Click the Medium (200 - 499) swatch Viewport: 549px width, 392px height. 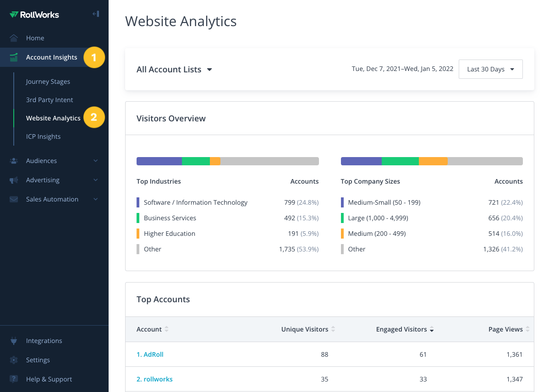pos(342,234)
